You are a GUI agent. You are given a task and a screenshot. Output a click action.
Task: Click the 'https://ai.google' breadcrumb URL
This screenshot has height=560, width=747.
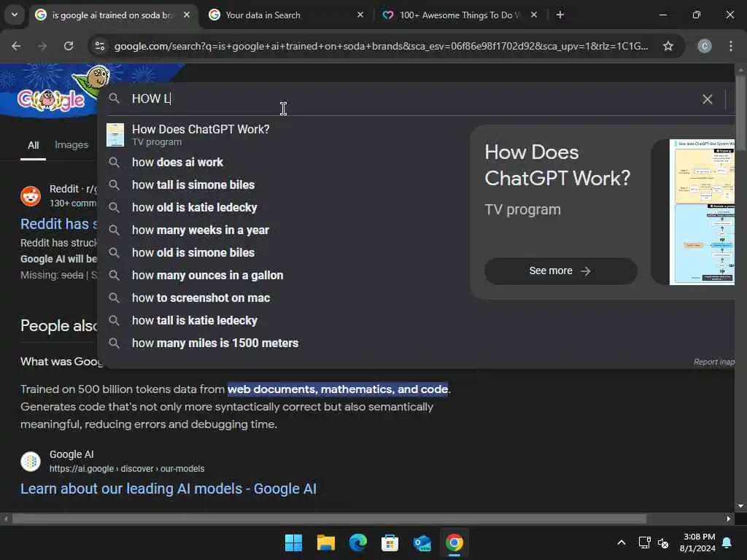tap(127, 469)
